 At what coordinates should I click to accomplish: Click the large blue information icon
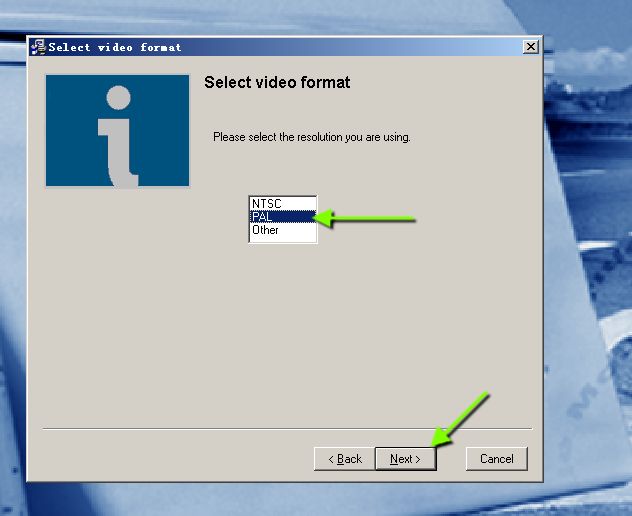click(x=117, y=131)
